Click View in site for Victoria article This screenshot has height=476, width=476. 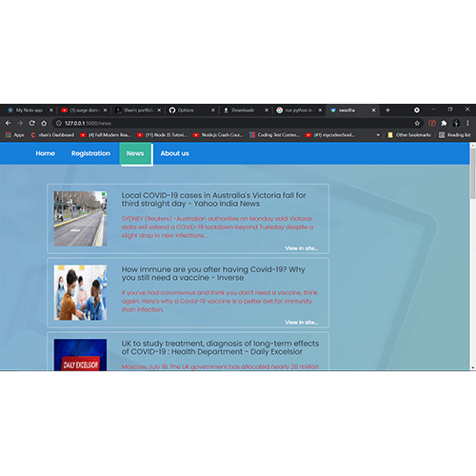302,248
